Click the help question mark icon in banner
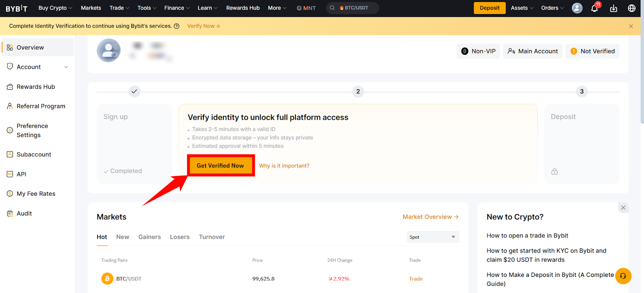The width and height of the screenshot is (644, 293). (x=176, y=26)
